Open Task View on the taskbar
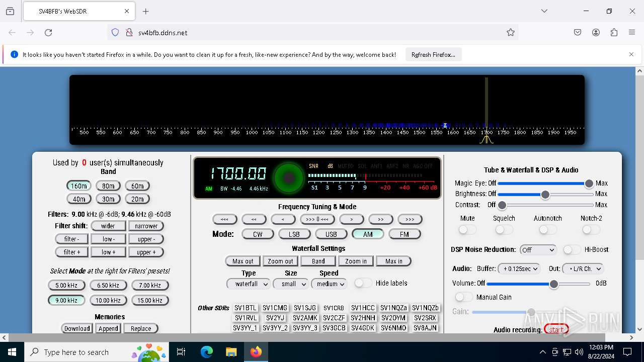The height and width of the screenshot is (362, 644). coord(181,352)
